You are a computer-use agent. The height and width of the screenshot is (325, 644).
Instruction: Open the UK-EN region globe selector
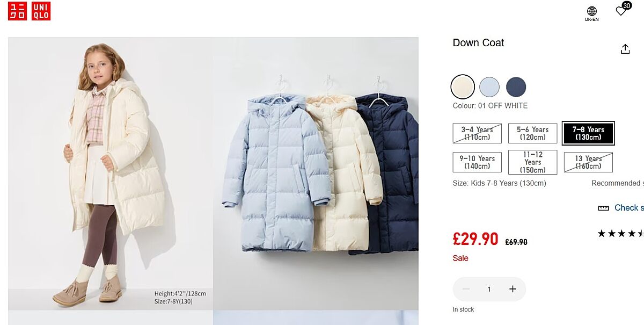coord(592,13)
